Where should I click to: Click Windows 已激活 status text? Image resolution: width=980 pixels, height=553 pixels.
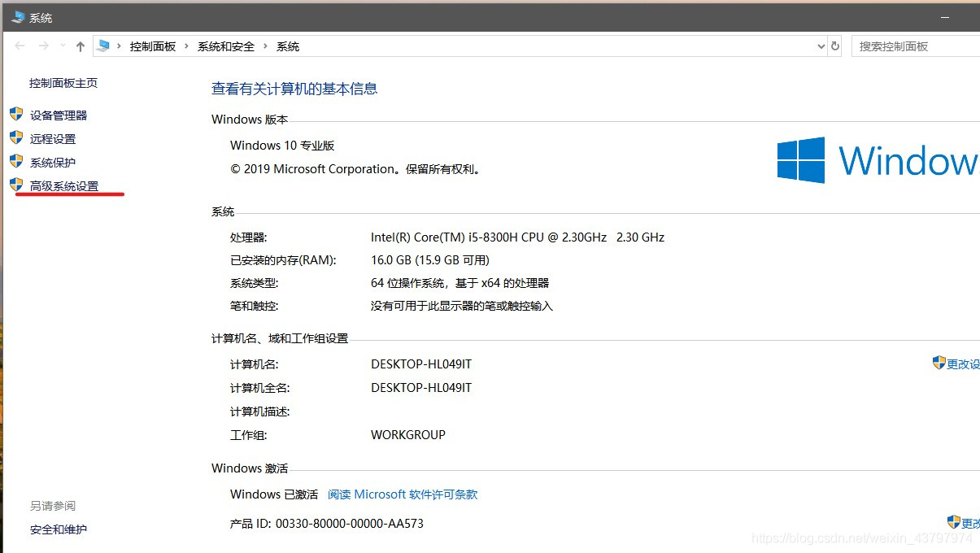pos(274,494)
